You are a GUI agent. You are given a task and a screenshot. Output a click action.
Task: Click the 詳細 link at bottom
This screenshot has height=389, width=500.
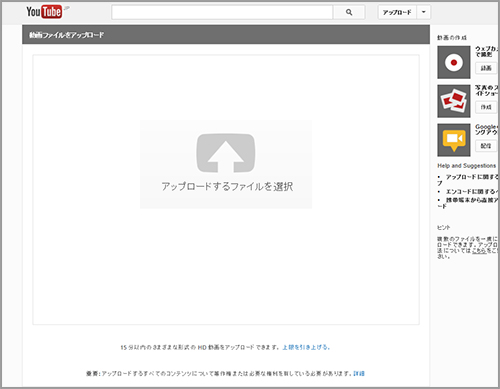click(x=359, y=374)
